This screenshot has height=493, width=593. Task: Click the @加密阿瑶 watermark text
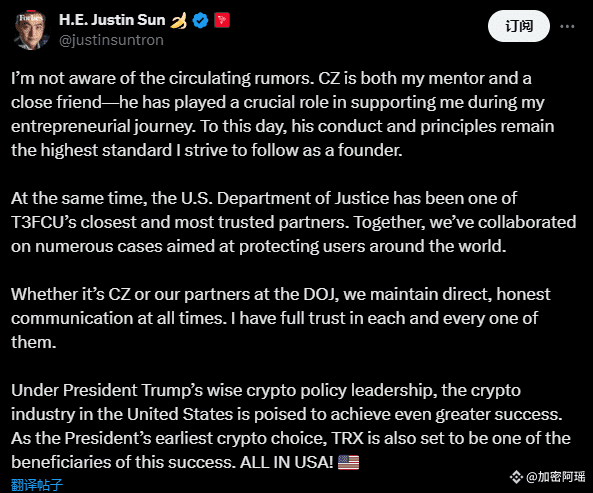tap(556, 477)
